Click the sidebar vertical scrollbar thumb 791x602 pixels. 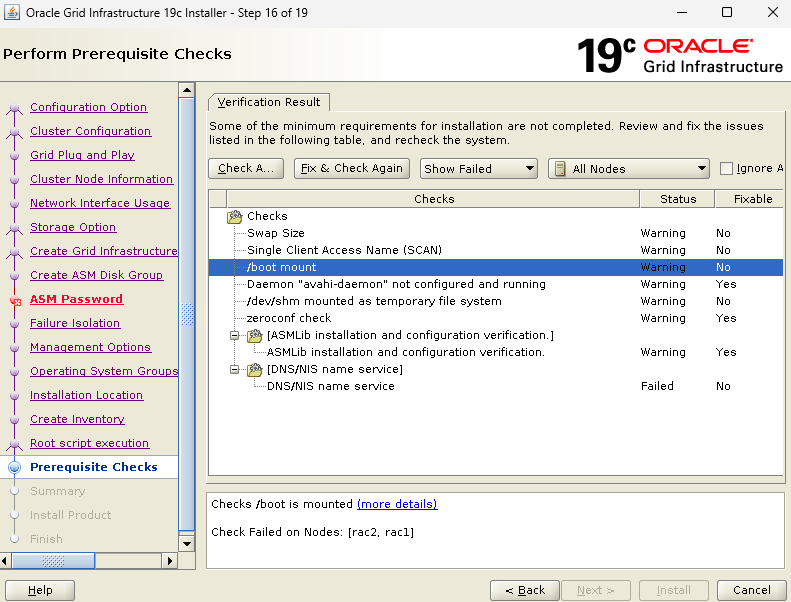[187, 314]
